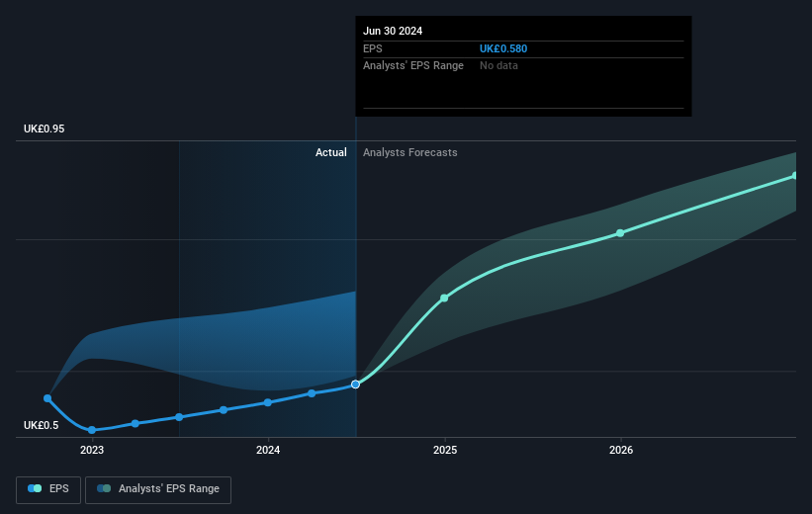Image resolution: width=812 pixels, height=514 pixels.
Task: Click the 2025 x-axis label
Action: click(445, 451)
